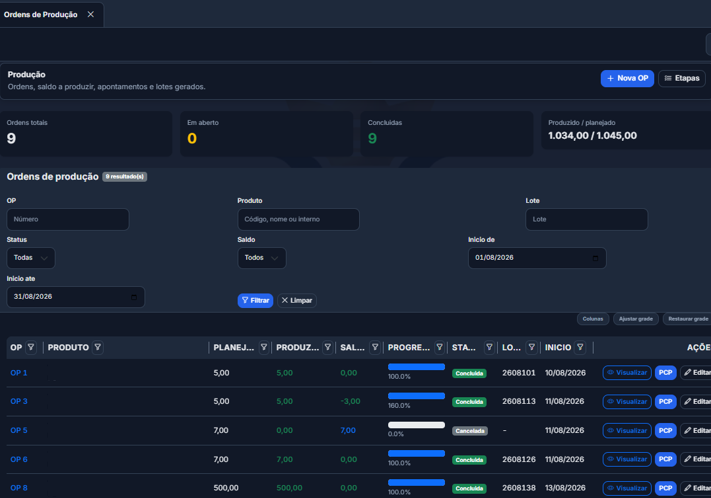Visualizar order OP 1
The image size is (711, 498).
point(627,373)
